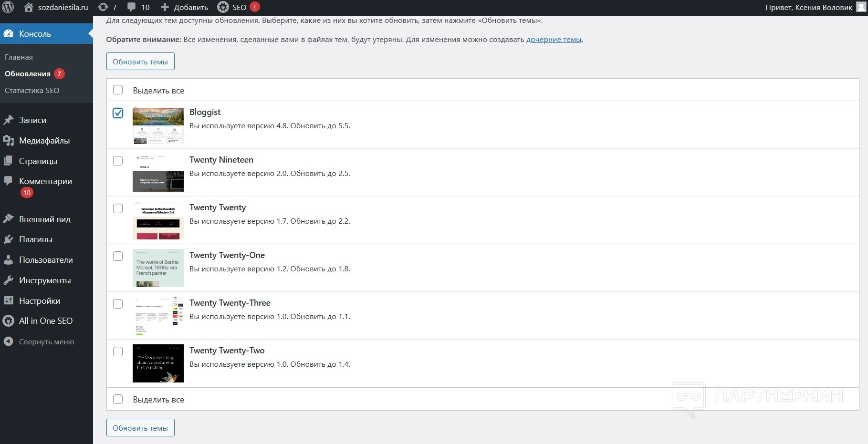The width and height of the screenshot is (868, 444).
Task: Check the top Выделить все checkbox
Action: click(118, 90)
